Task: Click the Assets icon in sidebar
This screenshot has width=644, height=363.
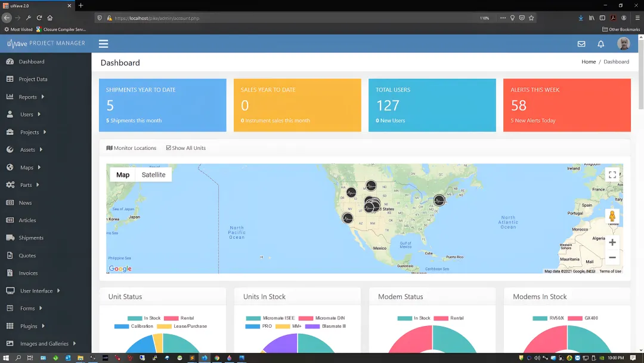Action: coord(10,150)
